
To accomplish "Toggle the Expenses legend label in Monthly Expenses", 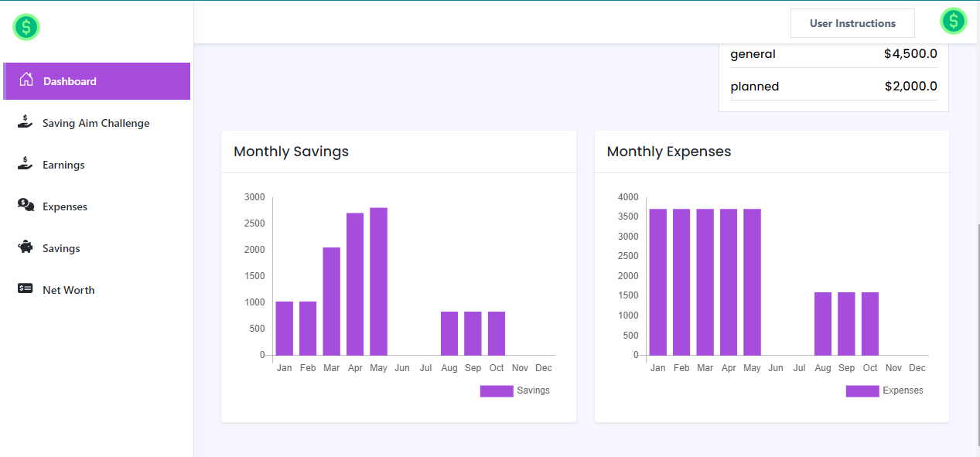I will (903, 390).
